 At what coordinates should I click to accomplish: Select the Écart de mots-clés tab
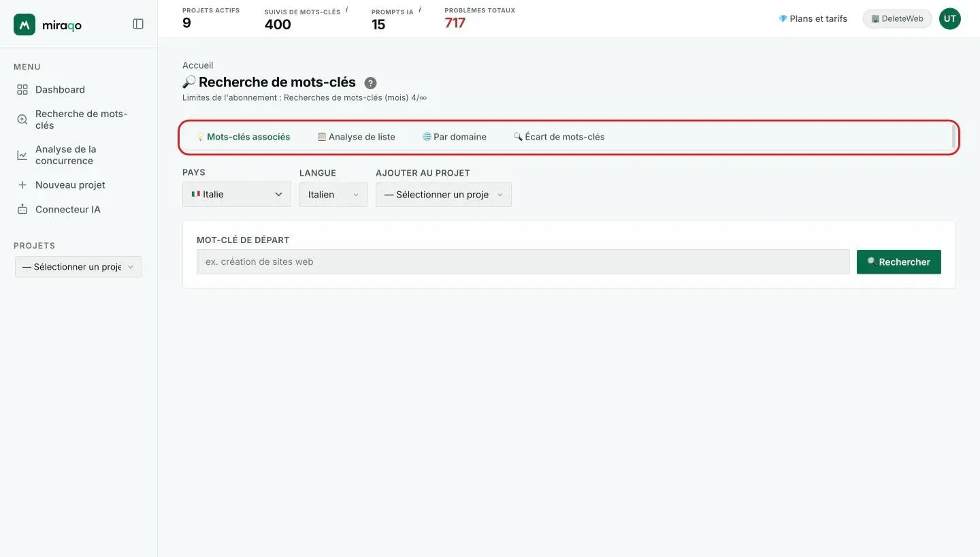[559, 137]
